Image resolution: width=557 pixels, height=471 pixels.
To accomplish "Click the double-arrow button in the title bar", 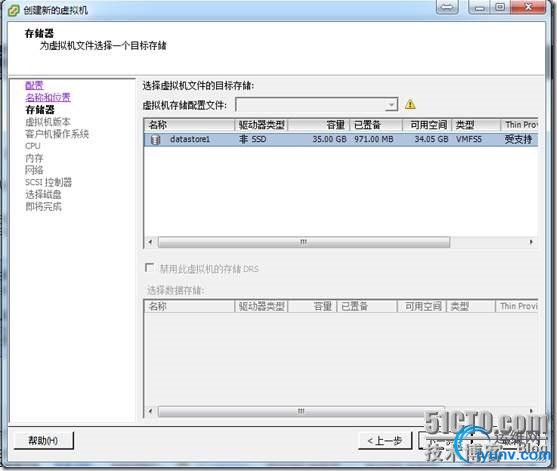I will [447, 7].
